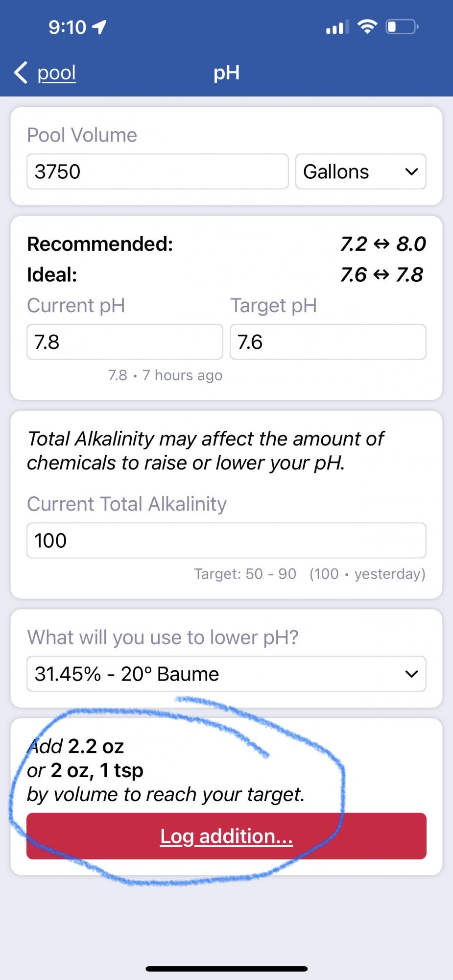Tap the 100 • yesterday alkalinity reading

(x=367, y=574)
